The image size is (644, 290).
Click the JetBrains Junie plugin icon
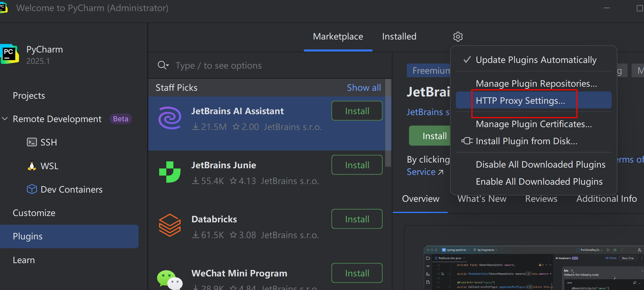click(x=170, y=172)
